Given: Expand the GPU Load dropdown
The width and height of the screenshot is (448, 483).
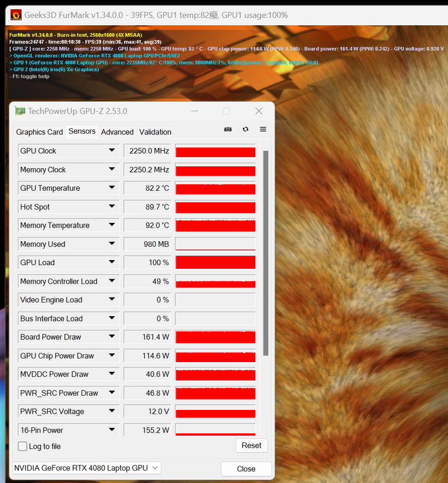Looking at the screenshot, I should pos(112,263).
